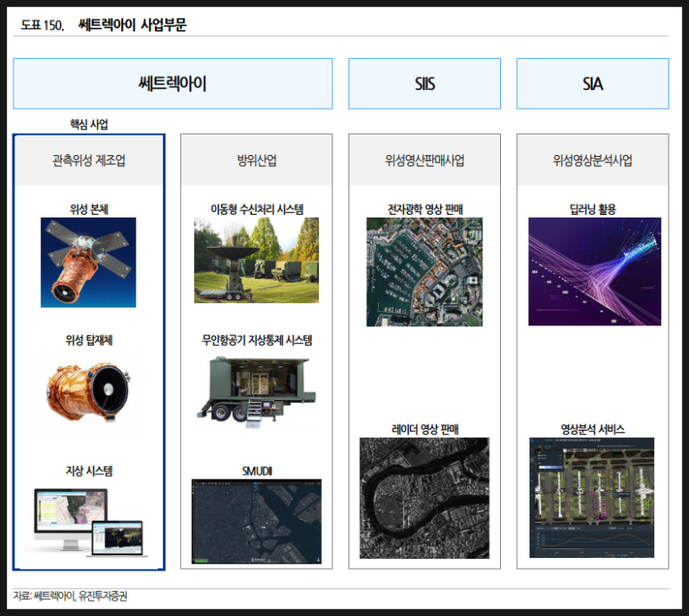Open the 위성 탑재체 payload image
689x616 pixels.
(x=89, y=392)
